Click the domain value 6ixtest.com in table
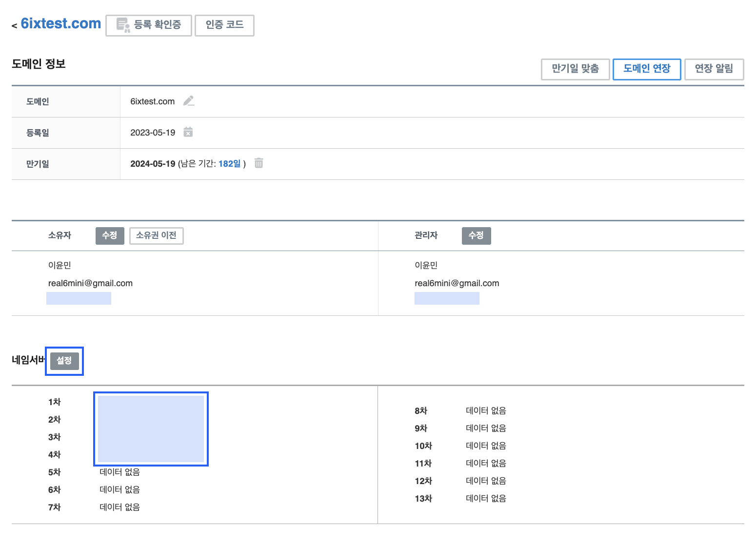756x545 pixels. tap(152, 101)
